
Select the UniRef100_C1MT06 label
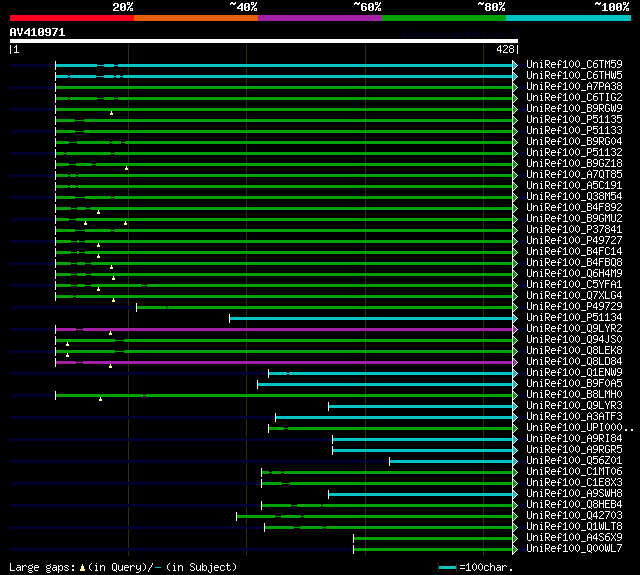574,472
